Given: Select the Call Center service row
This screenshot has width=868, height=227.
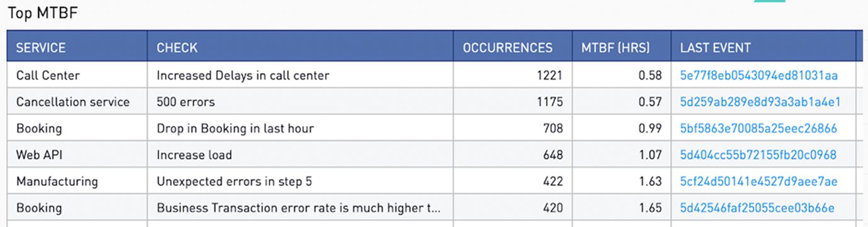Looking at the screenshot, I should [435, 76].
